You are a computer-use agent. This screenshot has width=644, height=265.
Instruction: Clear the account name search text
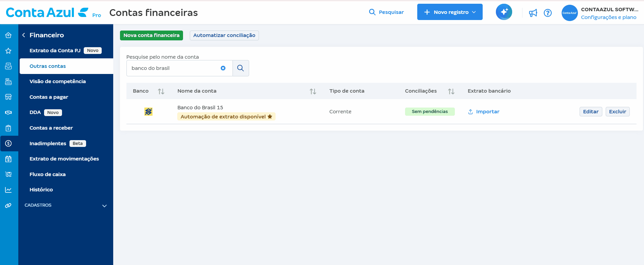[x=223, y=68]
